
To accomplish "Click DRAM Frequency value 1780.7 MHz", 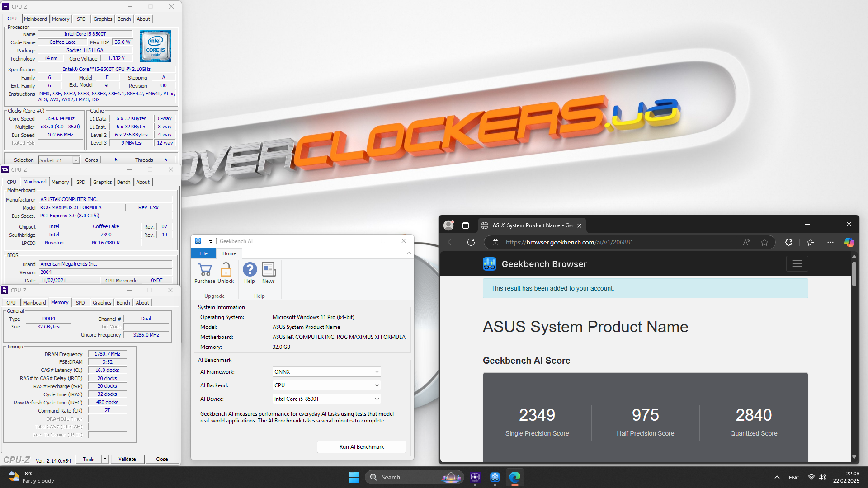I will [x=107, y=354].
